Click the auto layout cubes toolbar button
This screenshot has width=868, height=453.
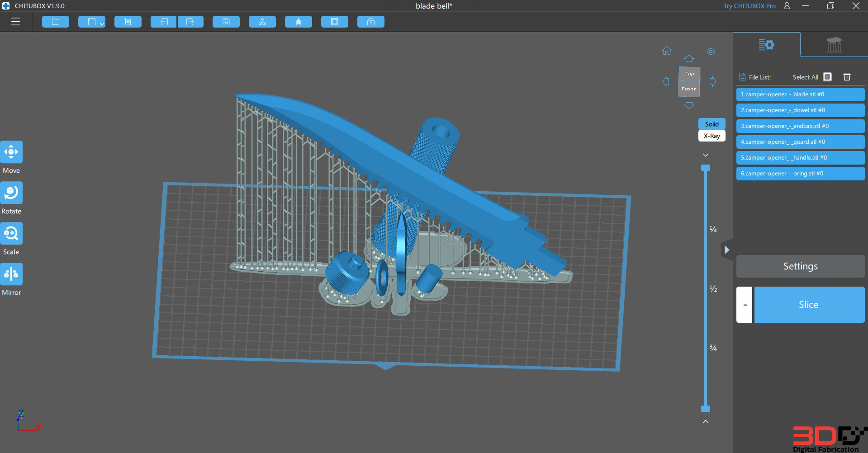262,22
